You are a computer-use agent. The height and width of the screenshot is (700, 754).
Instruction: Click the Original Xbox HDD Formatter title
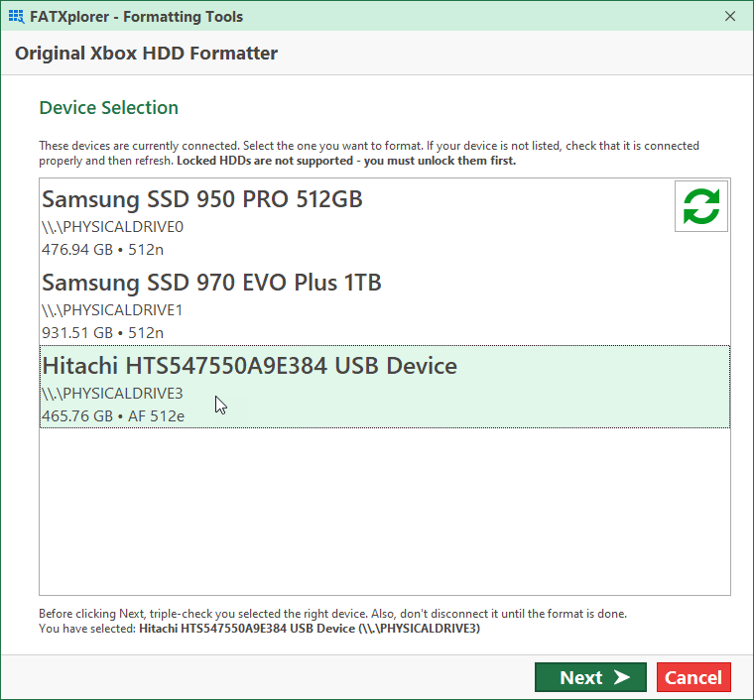(x=146, y=54)
